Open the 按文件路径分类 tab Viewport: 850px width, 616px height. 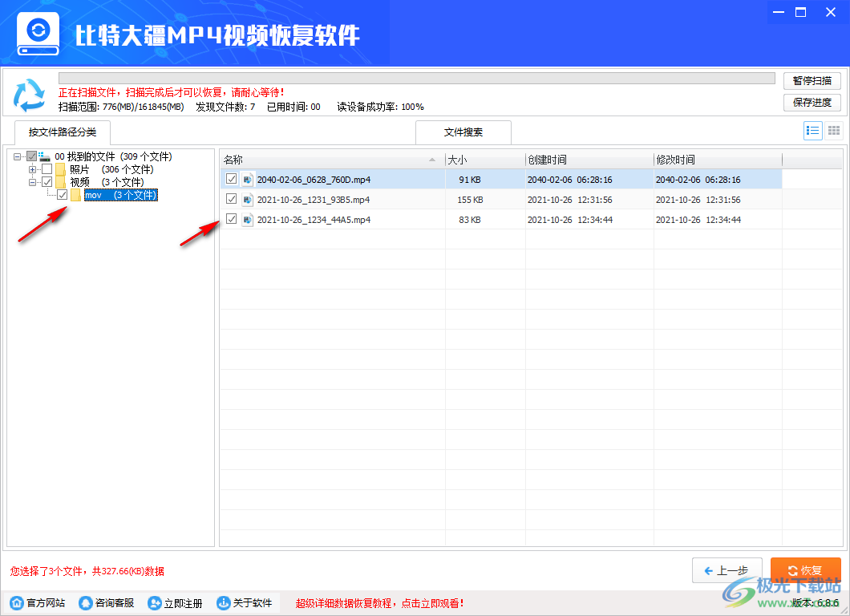(63, 132)
